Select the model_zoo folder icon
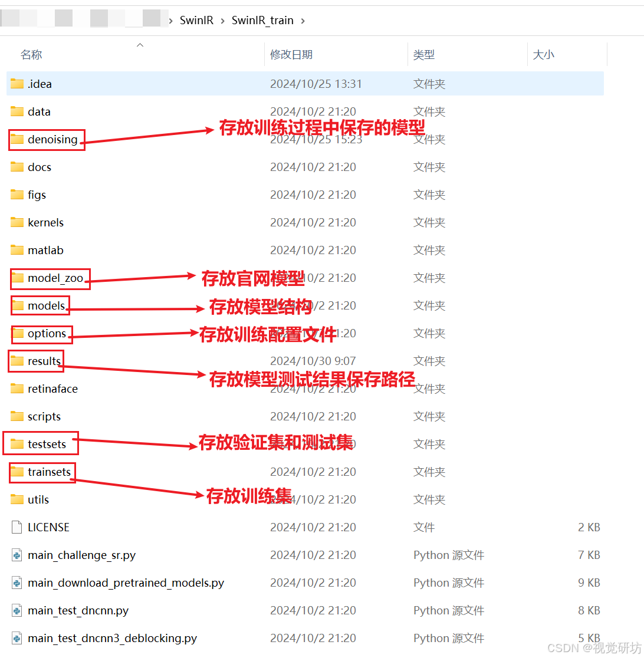This screenshot has width=644, height=658. 17,278
